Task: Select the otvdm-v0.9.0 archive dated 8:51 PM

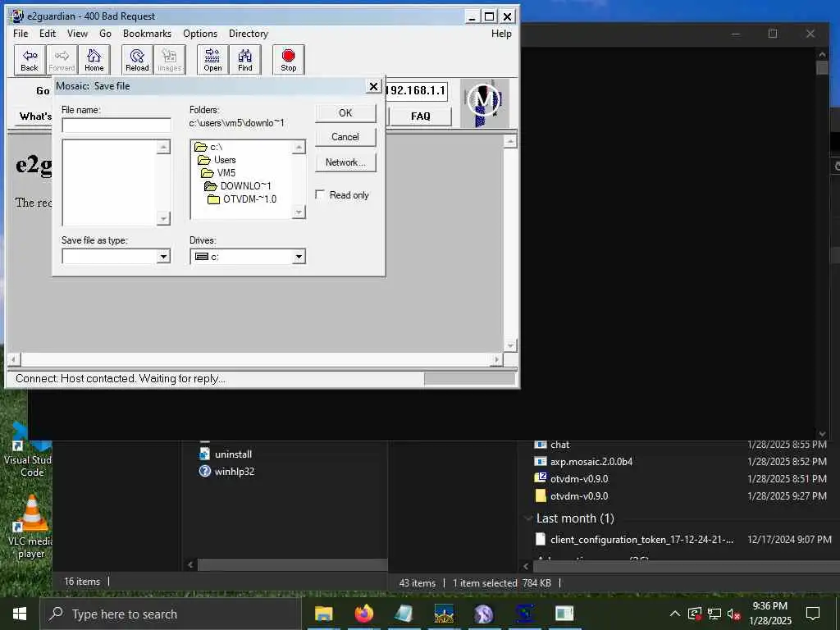Action: [x=572, y=479]
